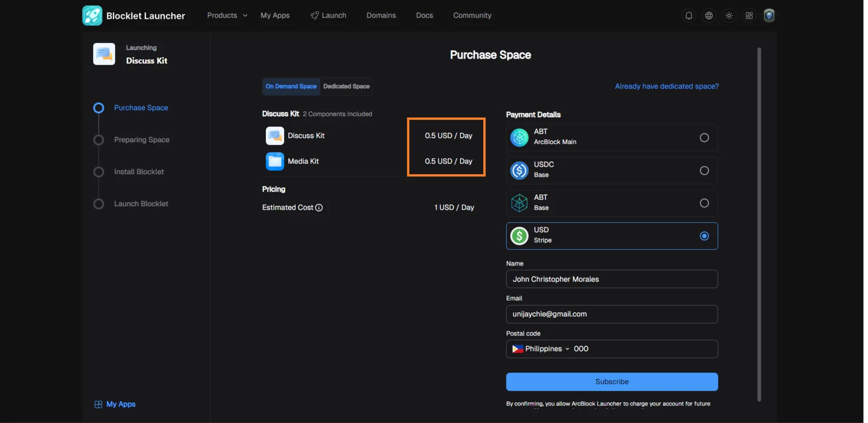Image resolution: width=868 pixels, height=423 pixels.
Task: Click the Philippines flag icon
Action: click(x=518, y=349)
